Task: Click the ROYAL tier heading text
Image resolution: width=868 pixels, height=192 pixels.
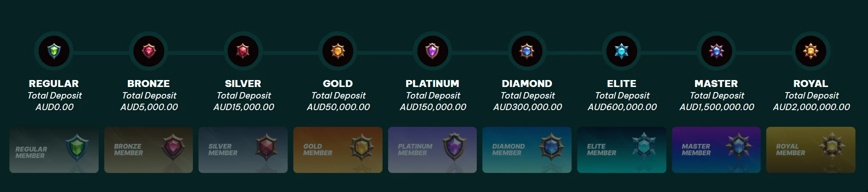Action: point(811,84)
